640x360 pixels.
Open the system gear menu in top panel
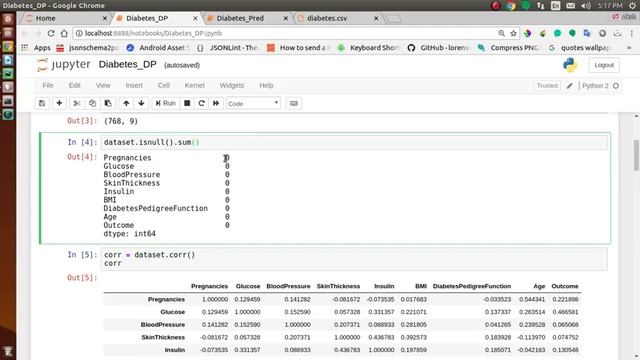(x=633, y=6)
